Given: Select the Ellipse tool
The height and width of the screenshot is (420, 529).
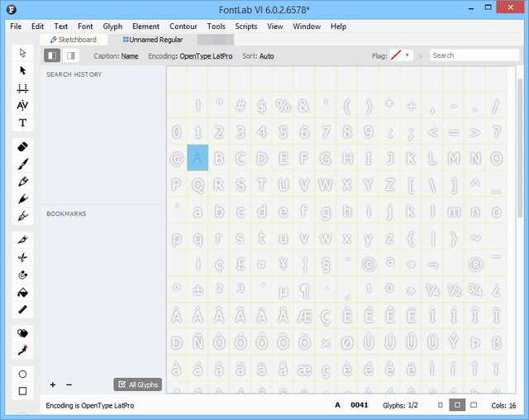Looking at the screenshot, I should point(22,375).
